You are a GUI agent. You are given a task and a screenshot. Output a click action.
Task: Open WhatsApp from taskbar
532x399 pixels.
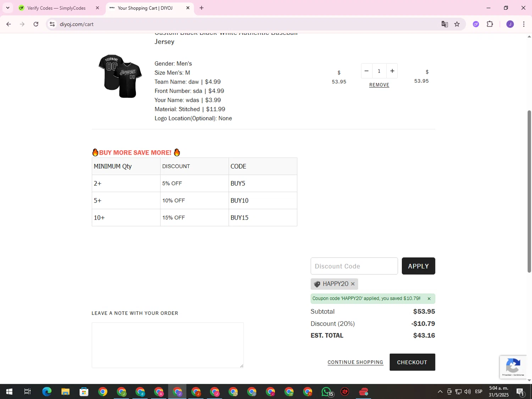327,392
